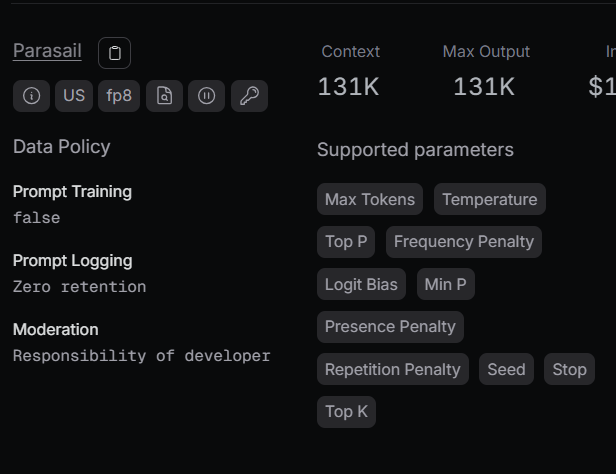Click the Prompt Logging label
This screenshot has height=474, width=616.
(x=73, y=261)
